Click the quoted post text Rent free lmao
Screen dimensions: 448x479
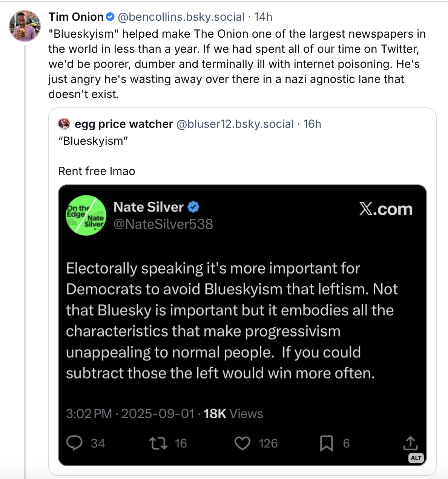[97, 171]
